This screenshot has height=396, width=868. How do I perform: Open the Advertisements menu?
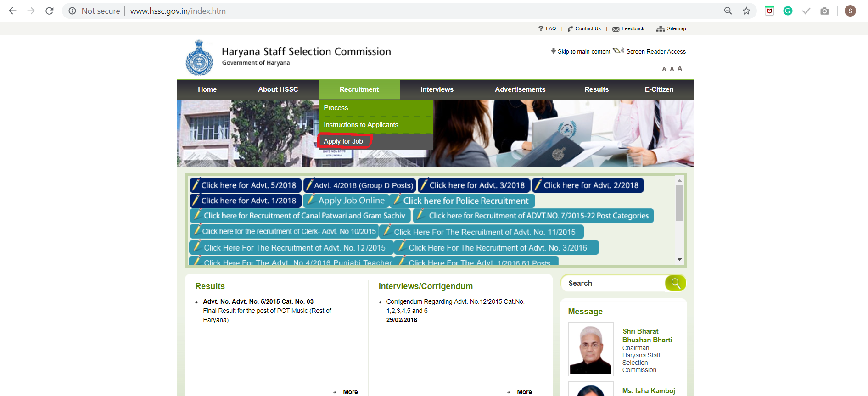(520, 89)
